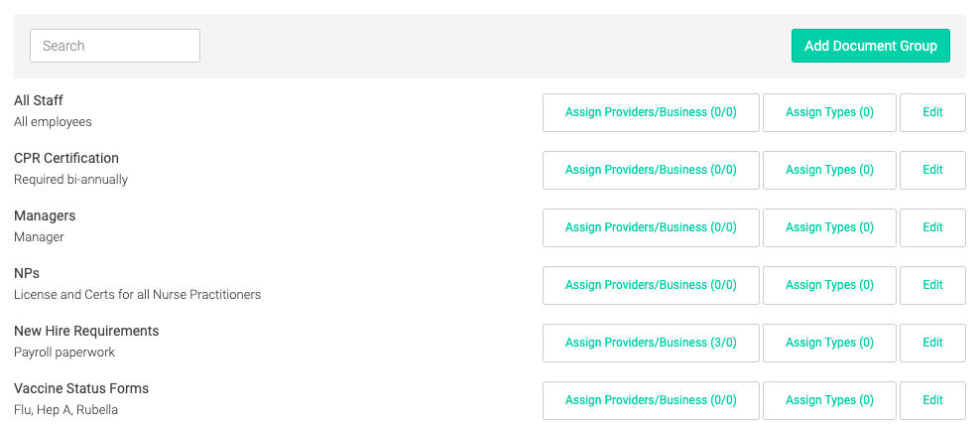
Task: Assign Providers/Business for All Staff
Action: click(x=651, y=112)
